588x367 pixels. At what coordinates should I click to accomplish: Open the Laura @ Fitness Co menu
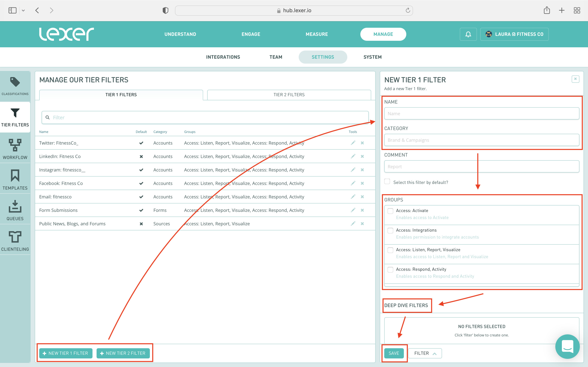(x=514, y=34)
